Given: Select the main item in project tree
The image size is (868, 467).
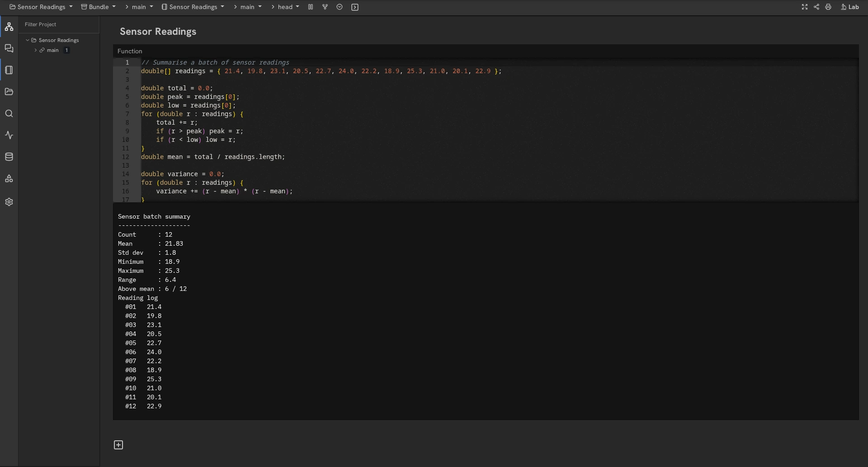Looking at the screenshot, I should pyautogui.click(x=53, y=50).
